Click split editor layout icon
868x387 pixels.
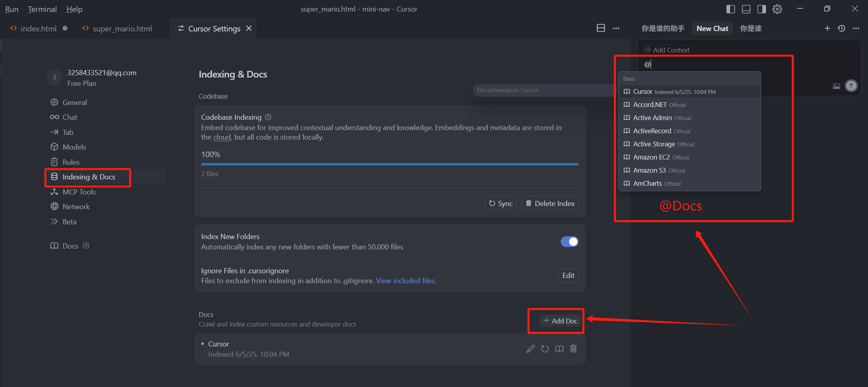point(601,28)
